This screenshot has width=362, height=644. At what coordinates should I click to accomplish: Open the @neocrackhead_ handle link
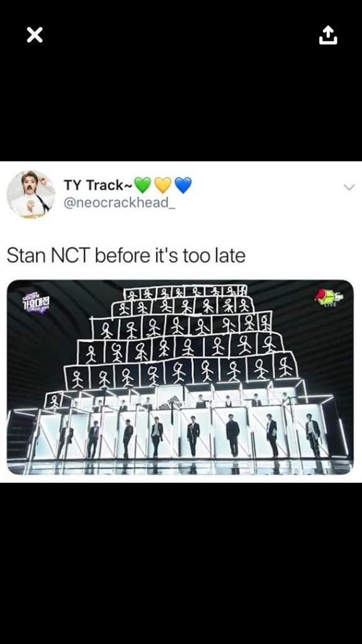(x=119, y=203)
